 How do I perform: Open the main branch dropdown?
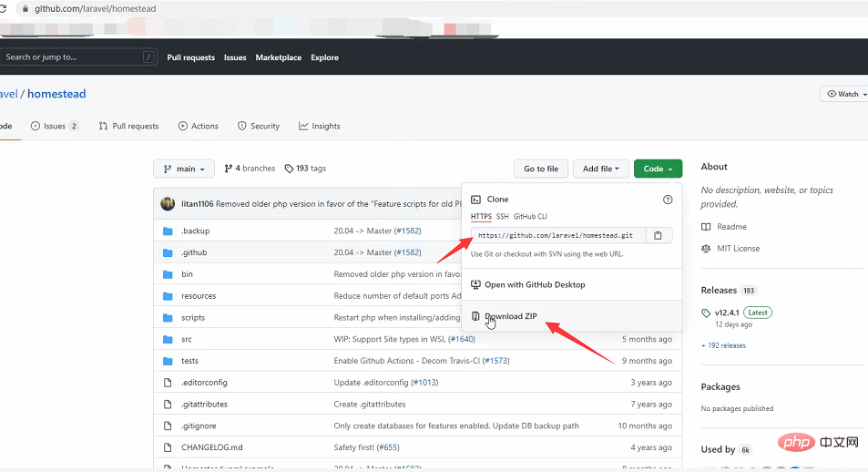point(184,169)
